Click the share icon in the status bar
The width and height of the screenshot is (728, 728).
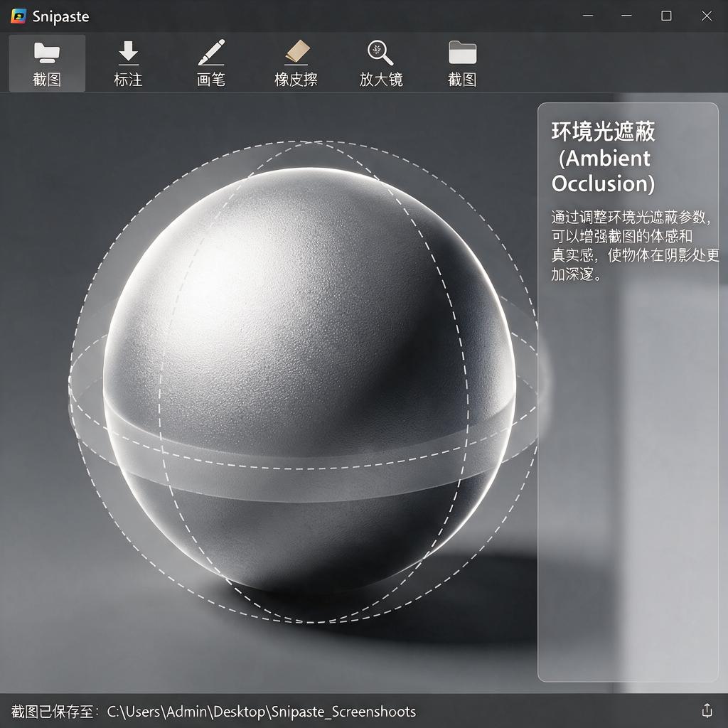click(x=707, y=710)
